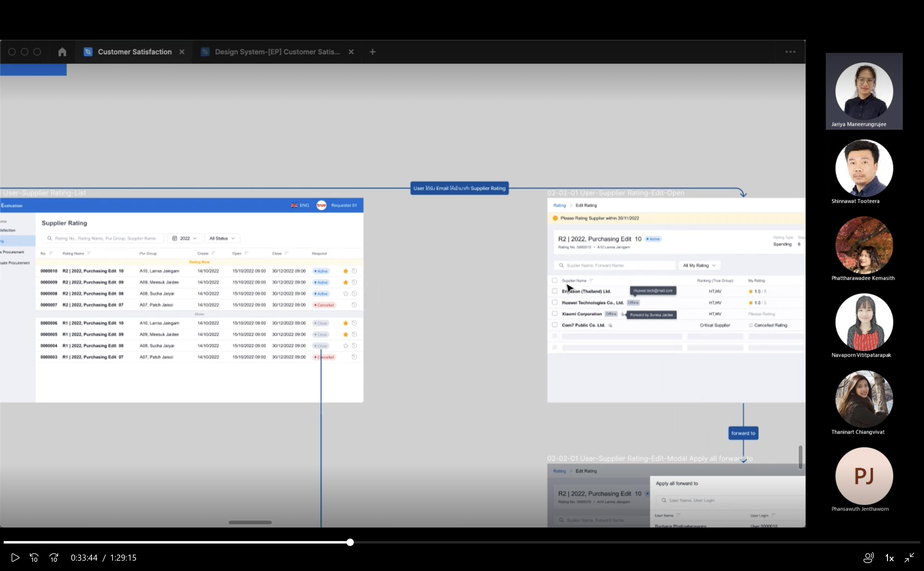Open the history icon for rating 0000003
The width and height of the screenshot is (924, 571).
(354, 357)
